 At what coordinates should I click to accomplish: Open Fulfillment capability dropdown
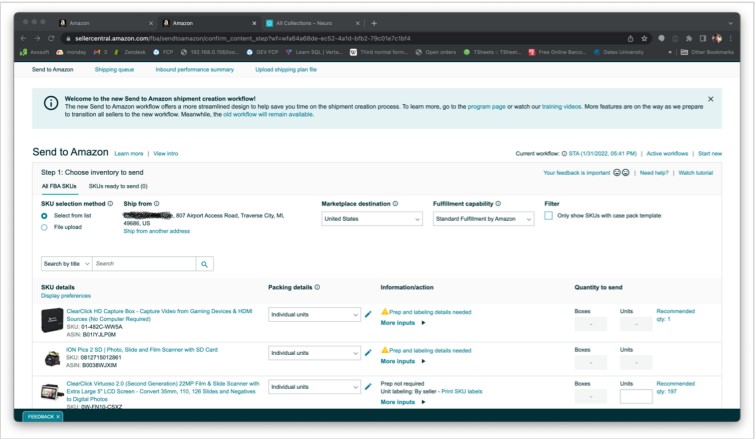tap(483, 219)
